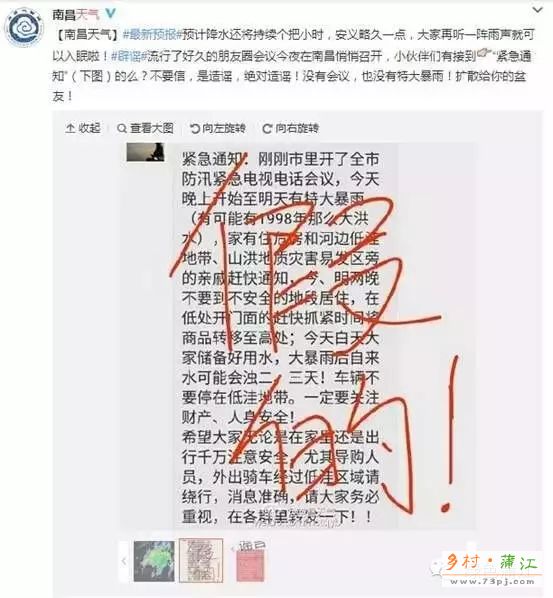
Task: Click the counter-clockwise rotate arrow icon
Action: tap(195, 129)
